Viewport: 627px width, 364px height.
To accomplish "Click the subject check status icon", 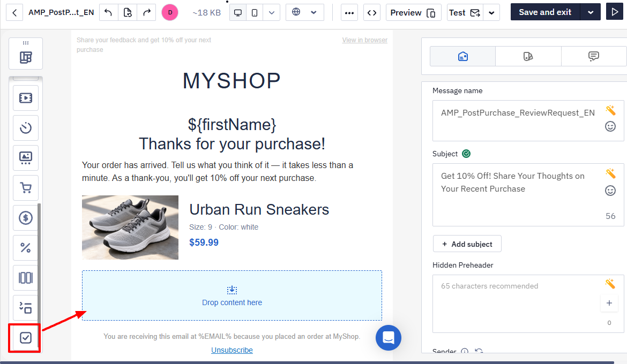I will (466, 154).
